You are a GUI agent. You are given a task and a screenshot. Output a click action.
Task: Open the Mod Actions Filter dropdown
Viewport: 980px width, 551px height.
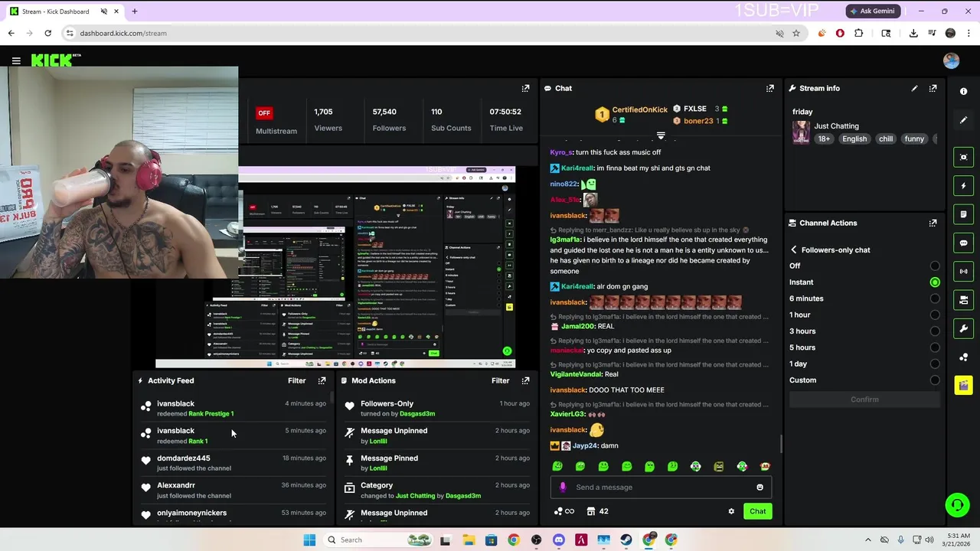[x=500, y=380]
